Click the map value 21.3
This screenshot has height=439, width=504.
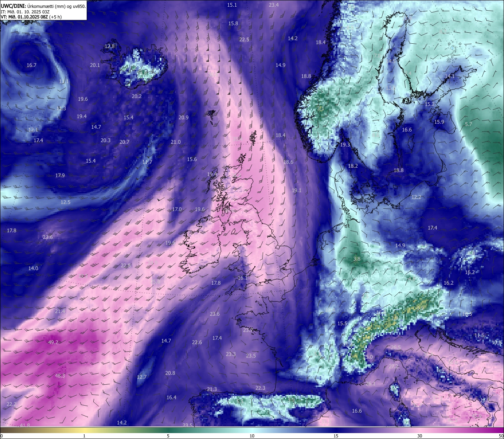(x=212, y=389)
